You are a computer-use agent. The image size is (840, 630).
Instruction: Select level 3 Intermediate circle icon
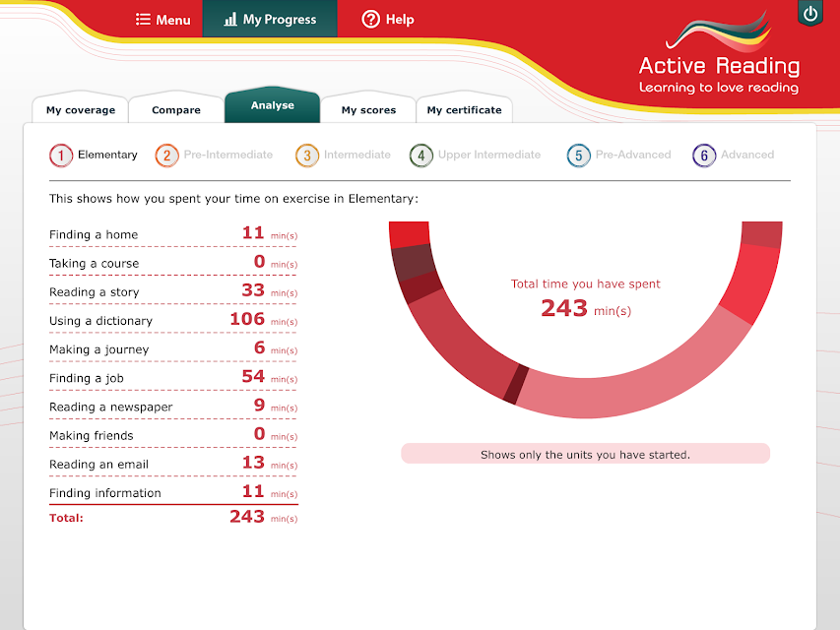(307, 156)
